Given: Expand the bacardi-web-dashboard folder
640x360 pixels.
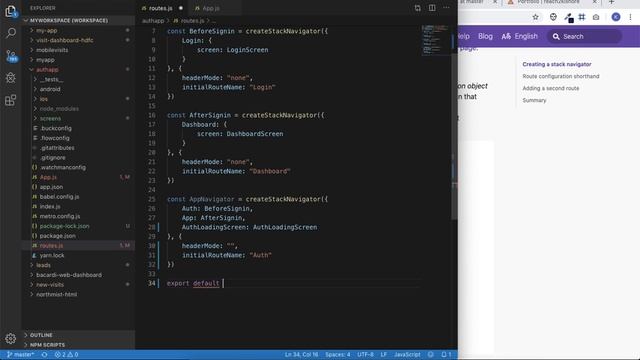Looking at the screenshot, I should pyautogui.click(x=69, y=275).
